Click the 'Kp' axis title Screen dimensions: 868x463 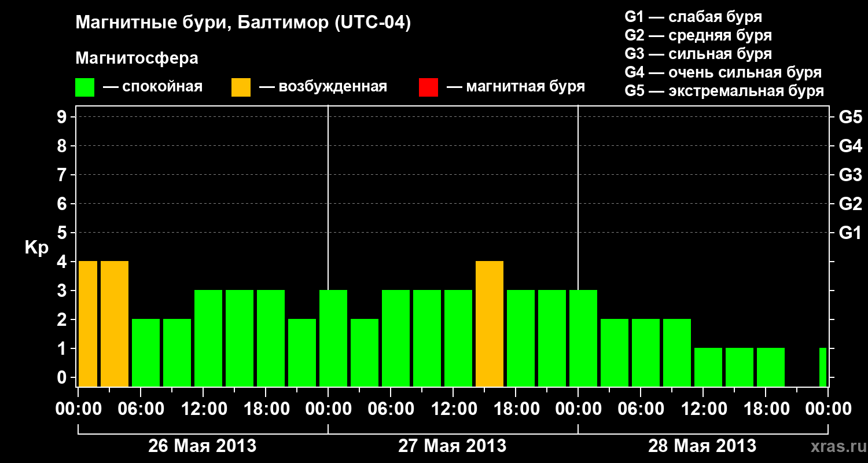coord(36,248)
